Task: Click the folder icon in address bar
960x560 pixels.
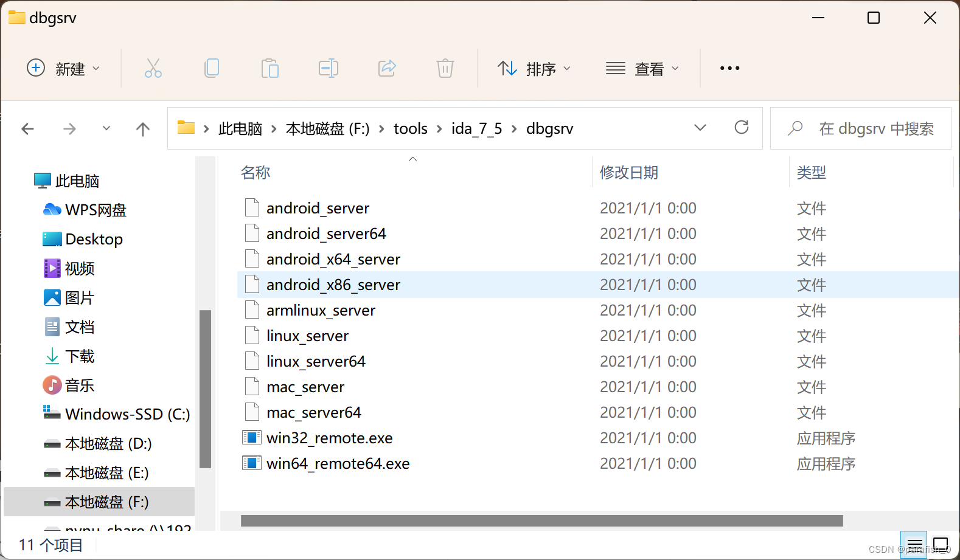Action: [x=186, y=128]
